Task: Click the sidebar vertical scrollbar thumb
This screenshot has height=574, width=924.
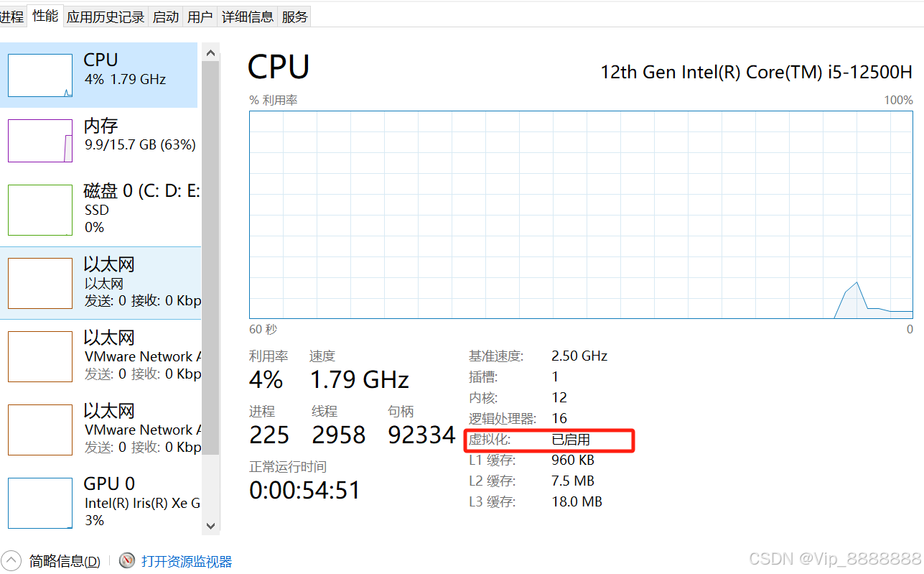Action: (210, 257)
